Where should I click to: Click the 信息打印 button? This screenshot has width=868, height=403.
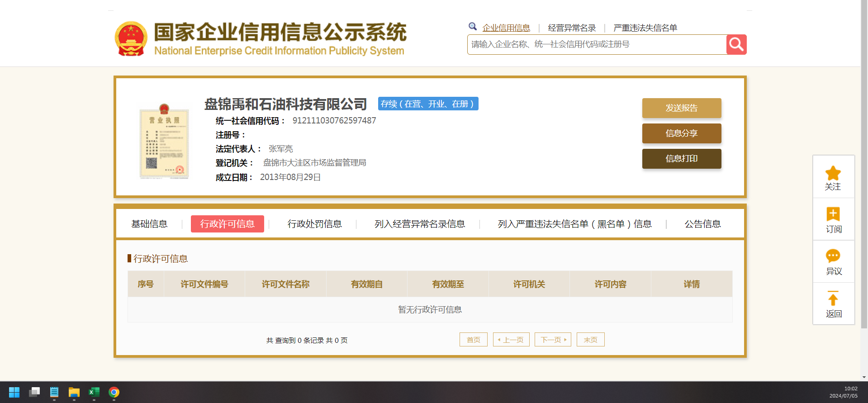(x=682, y=159)
